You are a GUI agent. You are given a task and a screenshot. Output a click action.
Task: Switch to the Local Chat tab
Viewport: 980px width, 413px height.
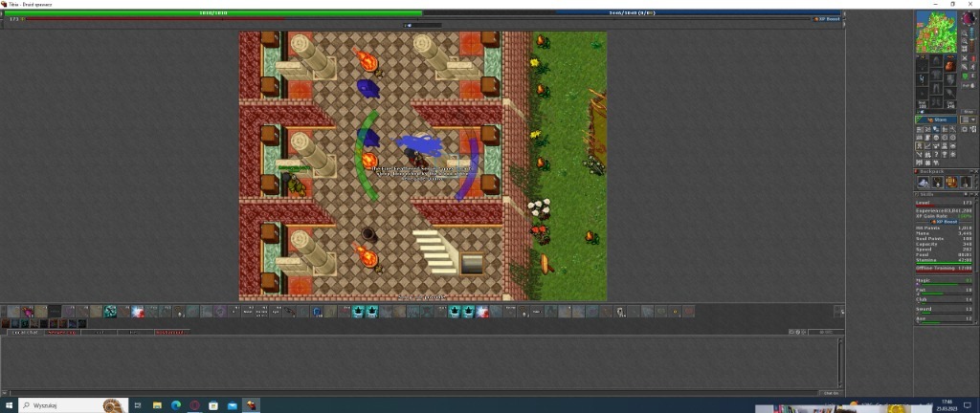25,332
